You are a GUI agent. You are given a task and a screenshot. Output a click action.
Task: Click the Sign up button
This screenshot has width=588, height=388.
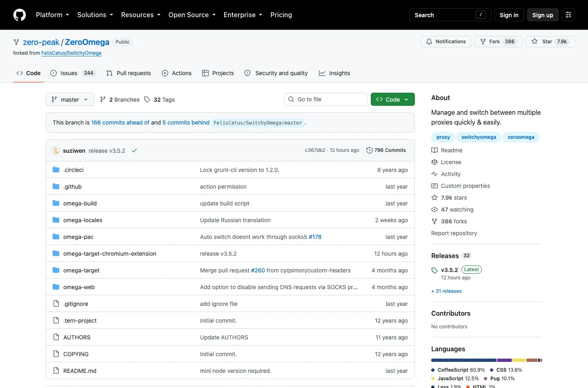pos(543,15)
